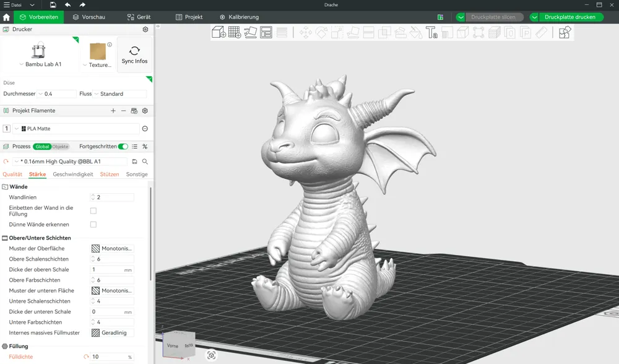This screenshot has width=619, height=364.
Task: Edit PLA Matte filament preset icon
Action: point(145,129)
